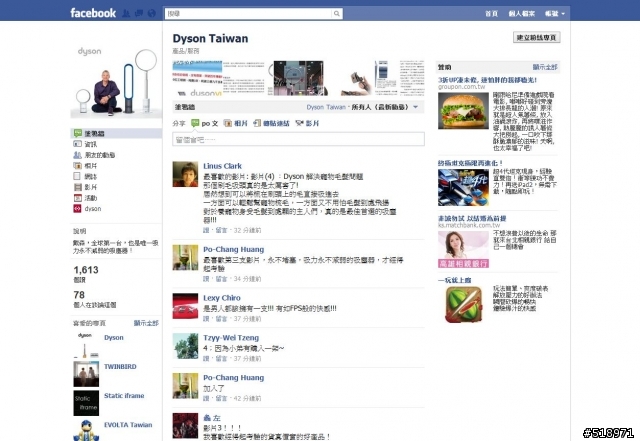Open notifications globe icon in header
The height and width of the screenshot is (441, 640).
tap(152, 13)
